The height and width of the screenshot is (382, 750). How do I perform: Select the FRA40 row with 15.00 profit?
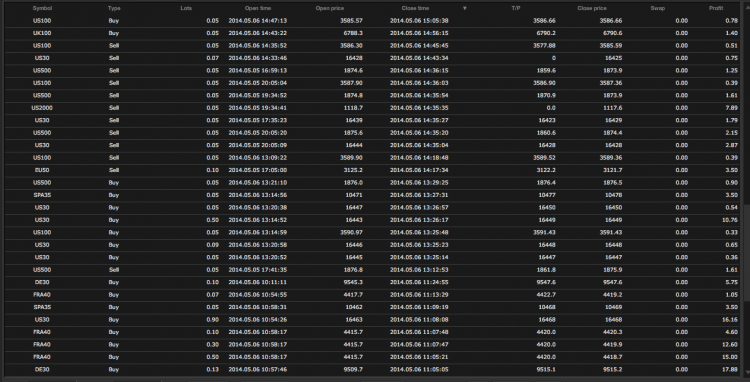click(374, 357)
